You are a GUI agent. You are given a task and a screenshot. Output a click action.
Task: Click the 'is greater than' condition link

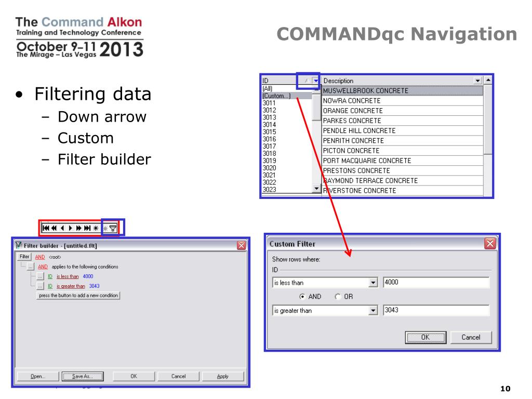71,286
